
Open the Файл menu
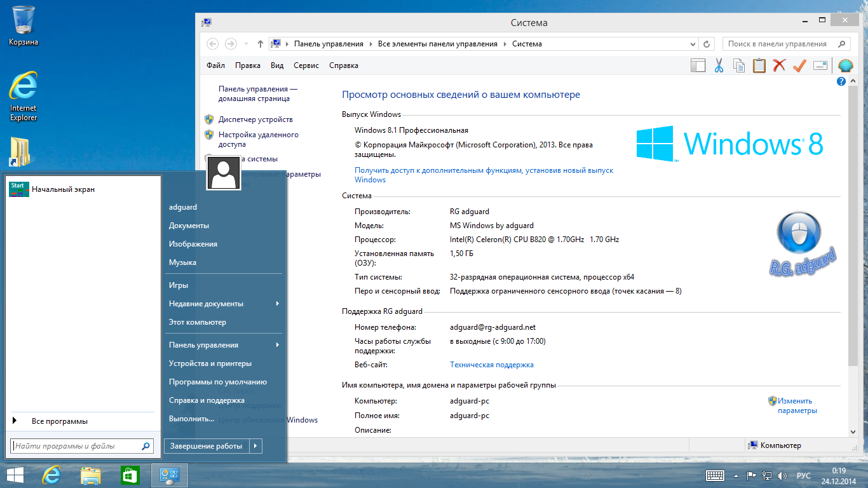click(215, 65)
